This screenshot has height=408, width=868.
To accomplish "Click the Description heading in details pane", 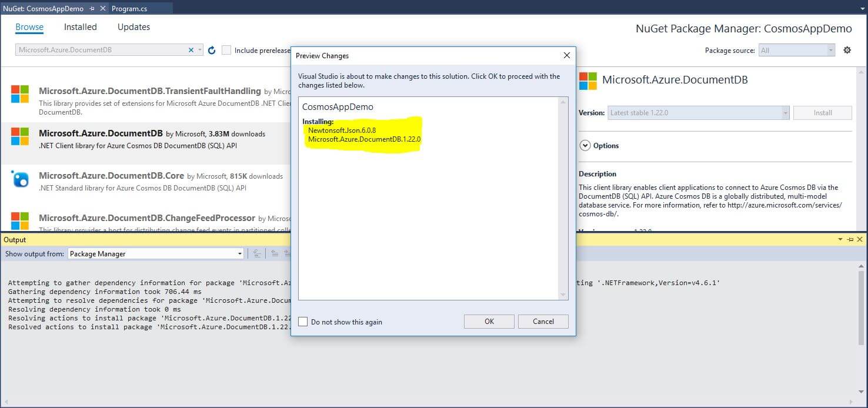I will click(x=597, y=174).
